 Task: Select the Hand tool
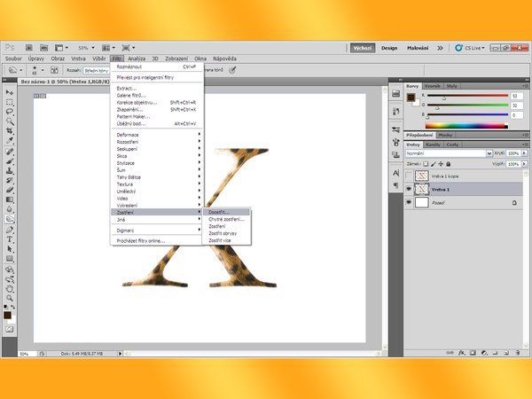click(x=10, y=287)
